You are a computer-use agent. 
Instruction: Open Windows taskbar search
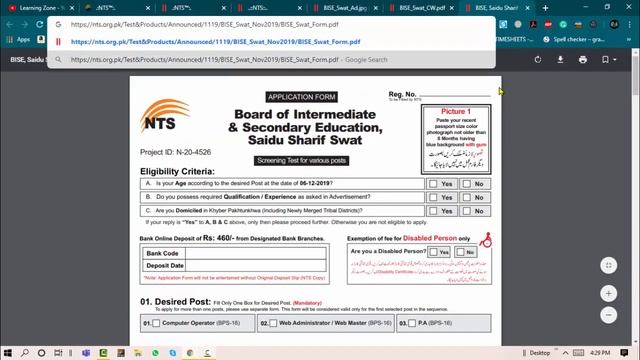point(25,353)
